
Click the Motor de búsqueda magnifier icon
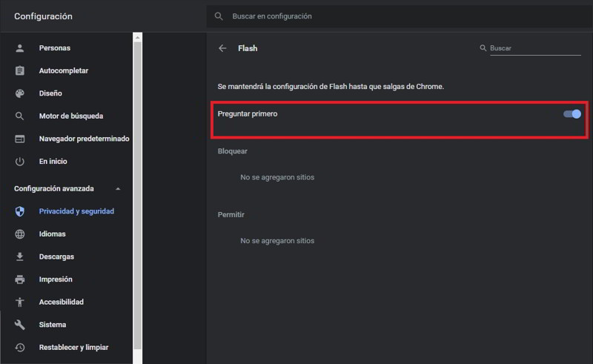click(x=20, y=116)
